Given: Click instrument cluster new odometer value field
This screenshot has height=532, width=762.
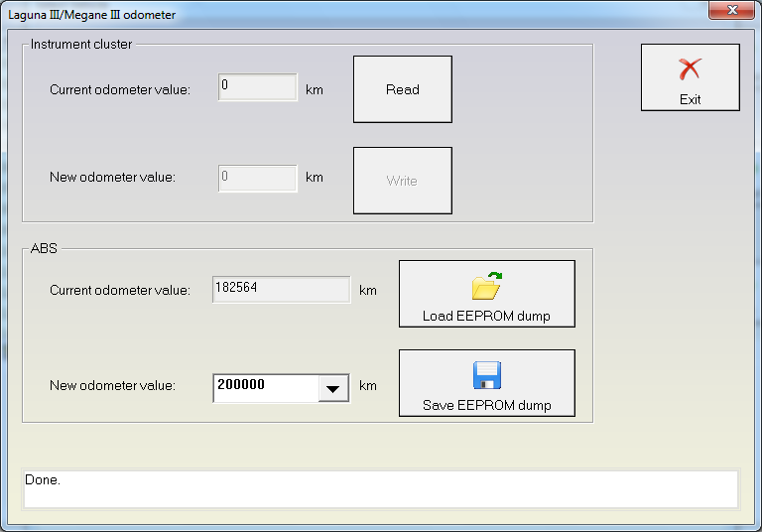Looking at the screenshot, I should click(x=258, y=179).
